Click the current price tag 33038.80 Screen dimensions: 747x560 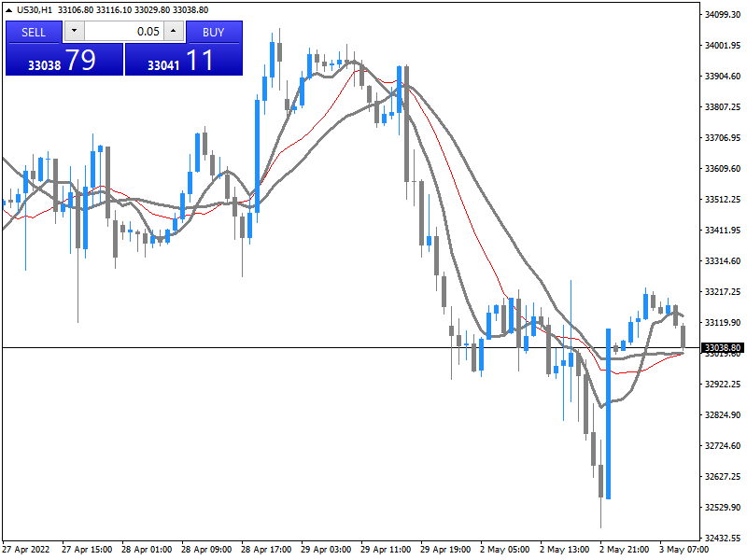pyautogui.click(x=722, y=347)
